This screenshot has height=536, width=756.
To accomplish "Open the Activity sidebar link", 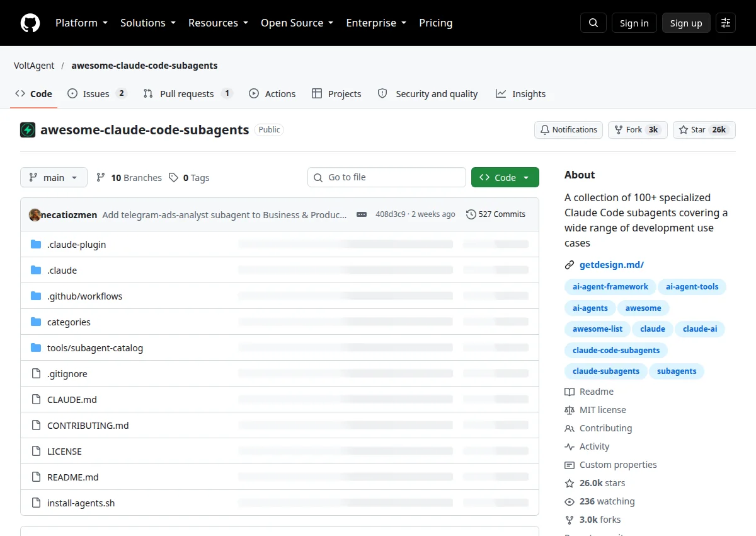I will coord(587,446).
